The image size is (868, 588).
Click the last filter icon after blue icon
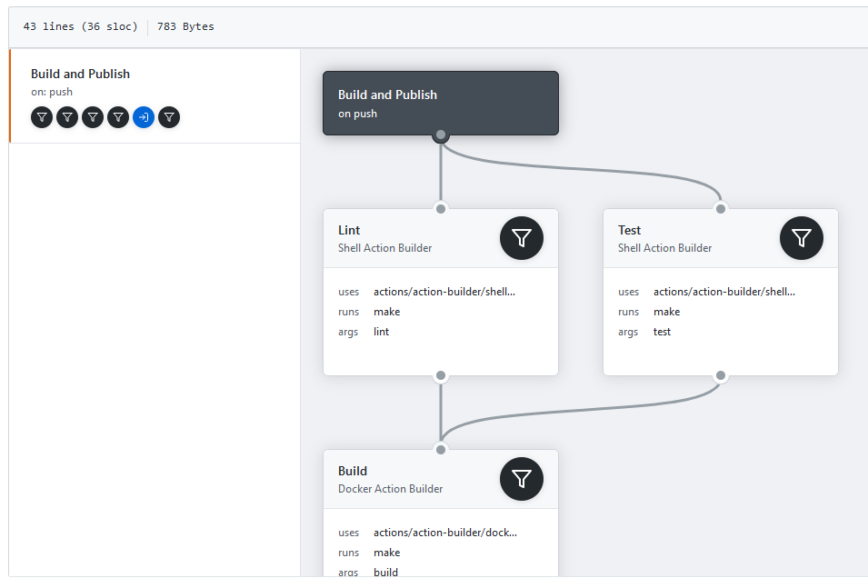(169, 117)
